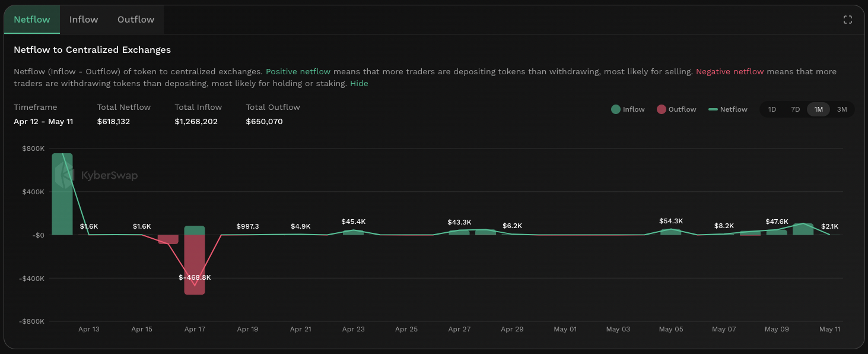The image size is (868, 354).
Task: Click the $54.3K data point label
Action: [671, 221]
